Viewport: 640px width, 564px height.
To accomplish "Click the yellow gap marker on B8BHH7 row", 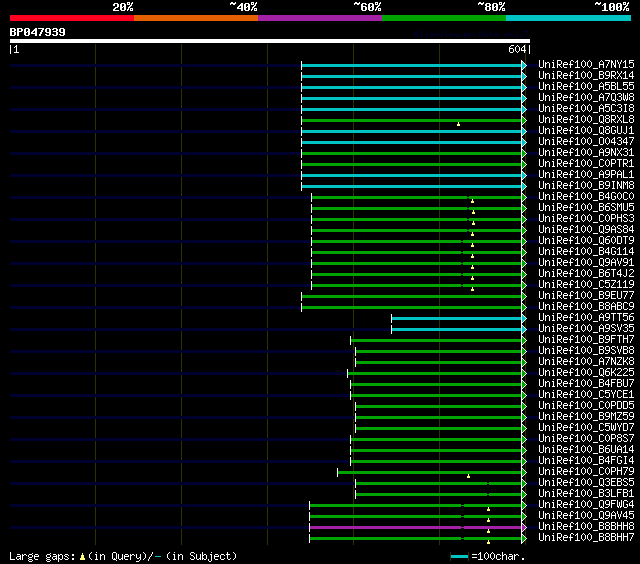I will 489,542.
